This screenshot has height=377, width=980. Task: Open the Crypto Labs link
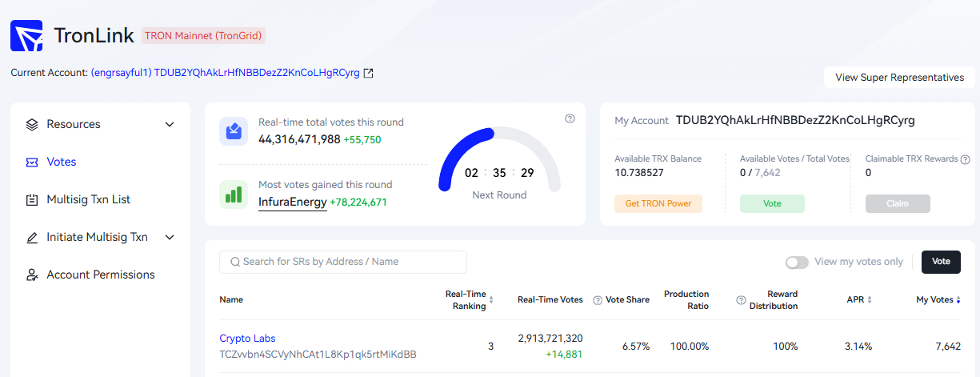[247, 339]
